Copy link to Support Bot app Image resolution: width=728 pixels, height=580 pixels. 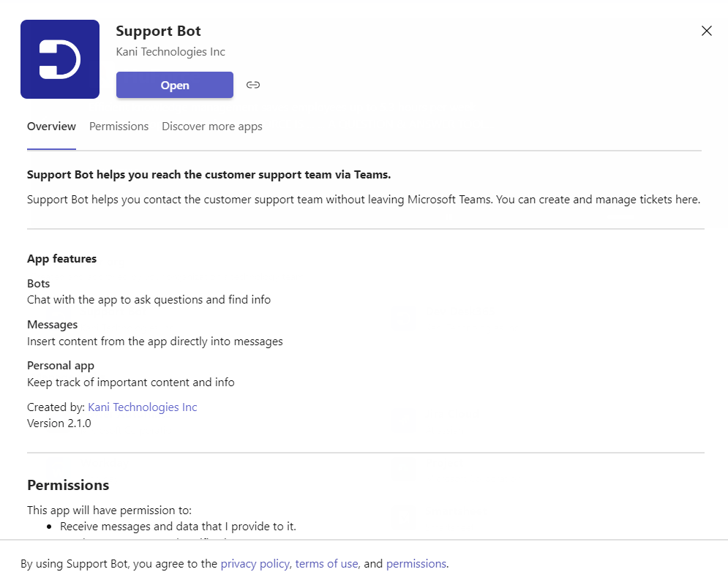pyautogui.click(x=253, y=85)
